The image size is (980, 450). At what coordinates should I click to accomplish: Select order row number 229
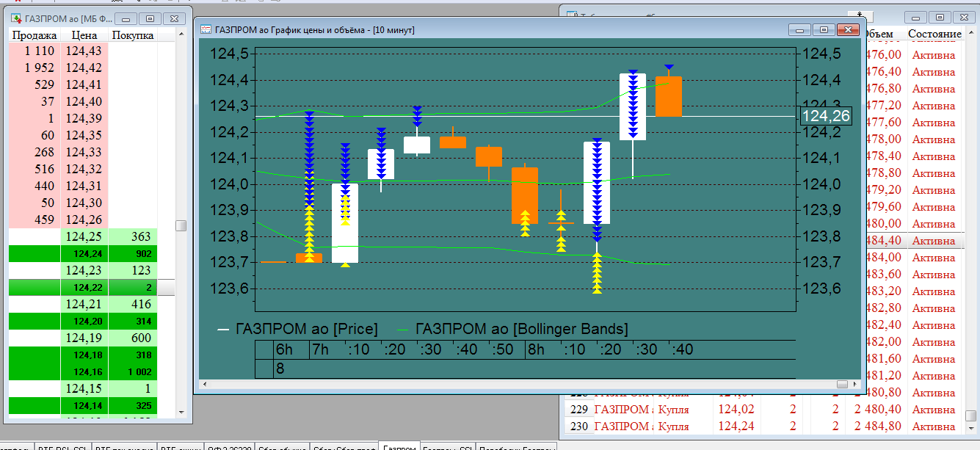click(579, 410)
